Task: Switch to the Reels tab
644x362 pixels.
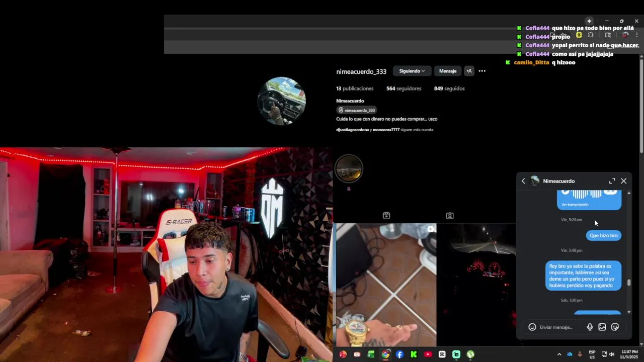Action: click(x=386, y=216)
